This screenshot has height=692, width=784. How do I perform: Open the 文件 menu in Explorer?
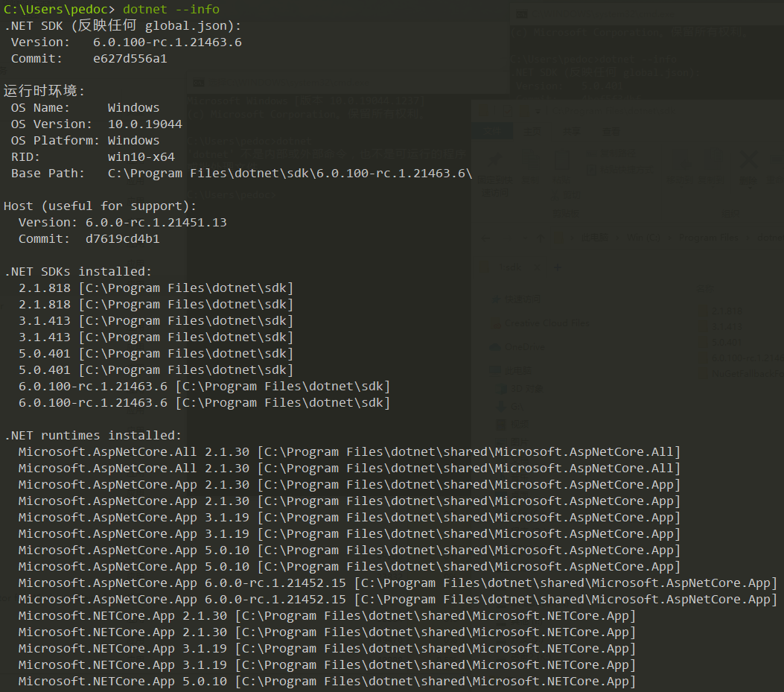pyautogui.click(x=492, y=131)
